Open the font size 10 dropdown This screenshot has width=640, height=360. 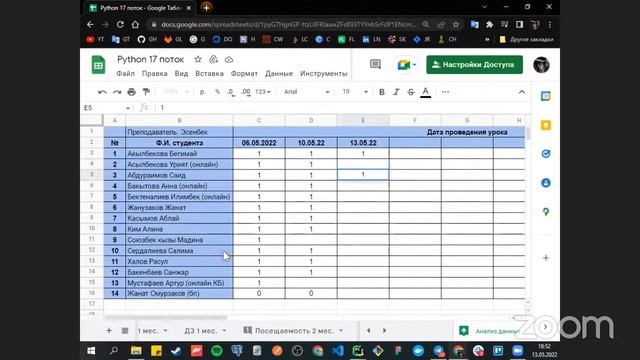click(355, 92)
